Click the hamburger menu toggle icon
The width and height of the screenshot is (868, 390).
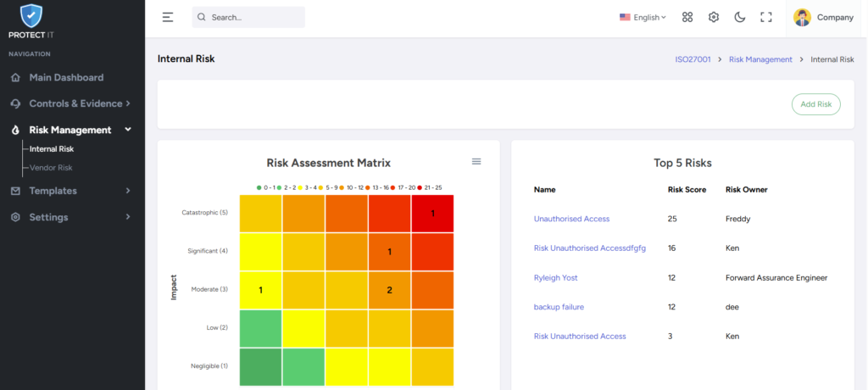168,17
